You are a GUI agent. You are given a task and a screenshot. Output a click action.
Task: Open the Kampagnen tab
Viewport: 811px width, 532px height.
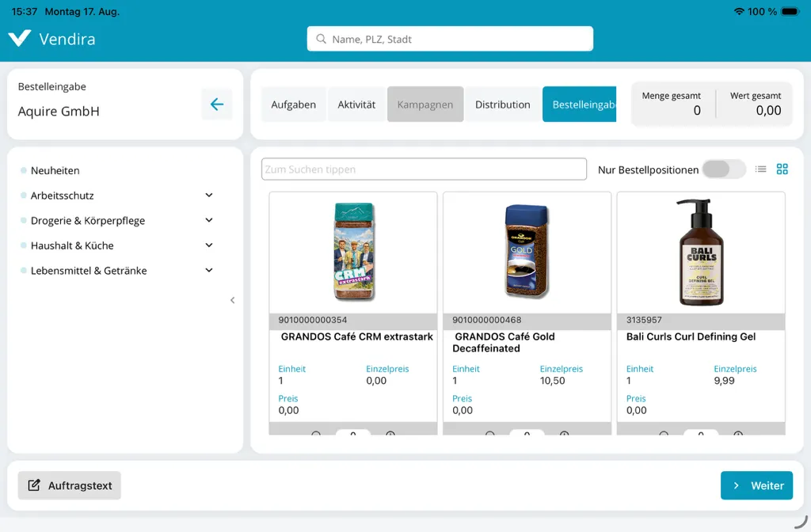[425, 104]
